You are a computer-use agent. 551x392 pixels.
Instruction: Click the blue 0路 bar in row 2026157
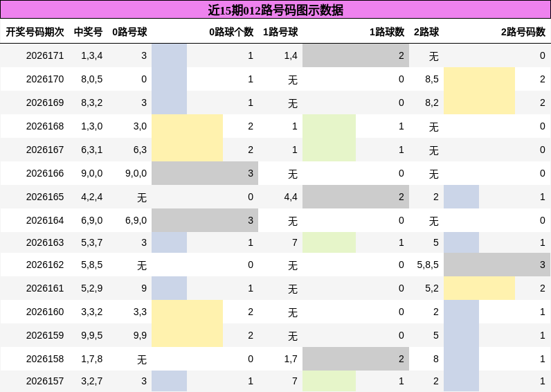(x=170, y=381)
